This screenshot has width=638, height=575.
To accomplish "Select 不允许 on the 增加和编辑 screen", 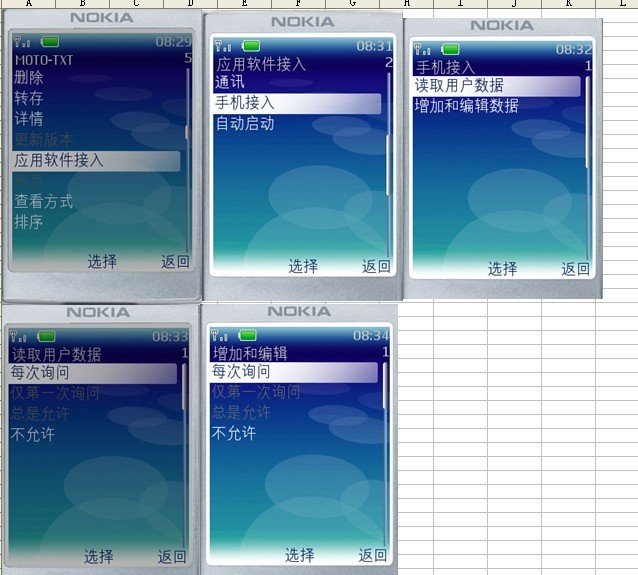I will [233, 434].
